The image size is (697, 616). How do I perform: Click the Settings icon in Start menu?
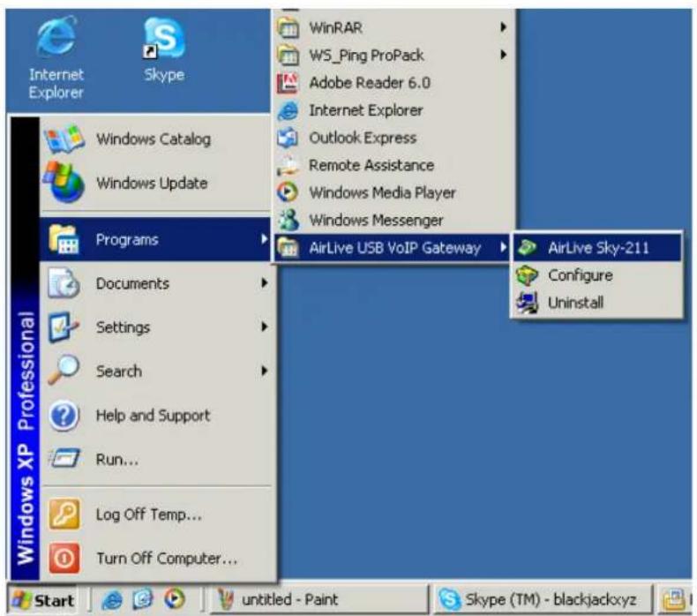tap(64, 327)
